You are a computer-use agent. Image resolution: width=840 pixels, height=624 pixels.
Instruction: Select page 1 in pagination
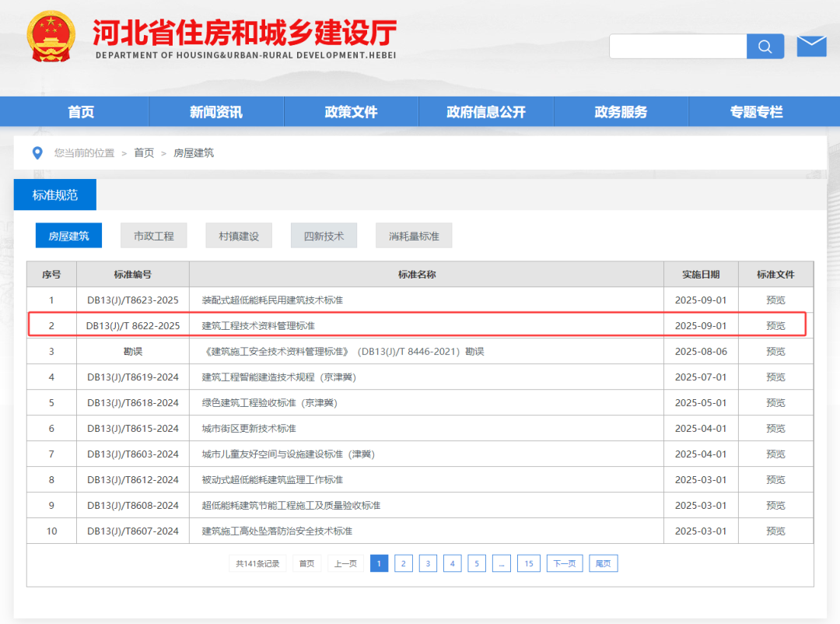pyautogui.click(x=379, y=563)
